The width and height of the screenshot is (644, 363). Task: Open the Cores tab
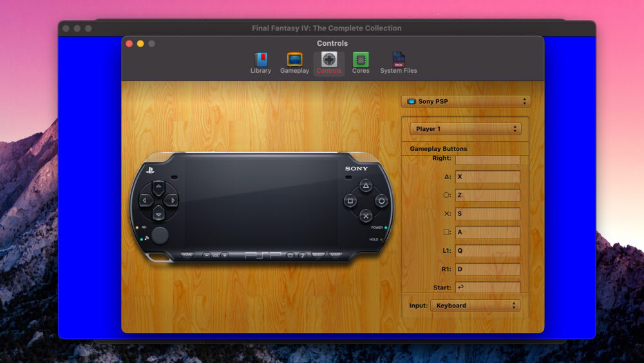click(x=361, y=63)
